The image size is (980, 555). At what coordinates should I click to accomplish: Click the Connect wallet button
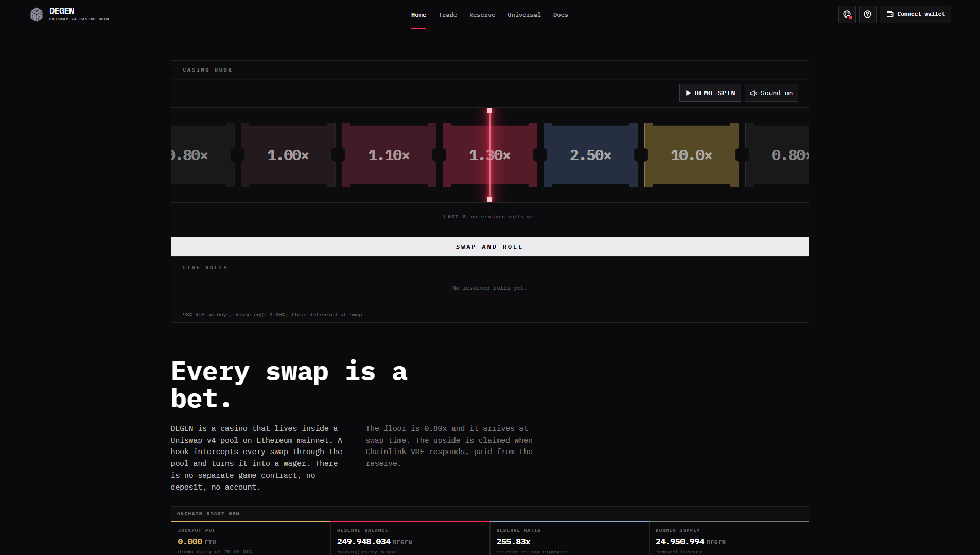pos(915,14)
